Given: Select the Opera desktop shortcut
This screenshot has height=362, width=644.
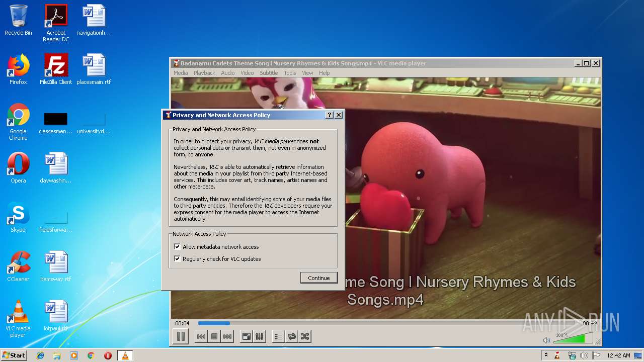Looking at the screenshot, I should pyautogui.click(x=18, y=168).
